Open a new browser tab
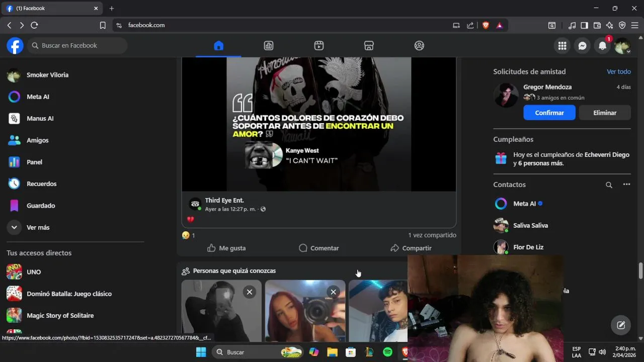The height and width of the screenshot is (362, 644). click(x=112, y=9)
